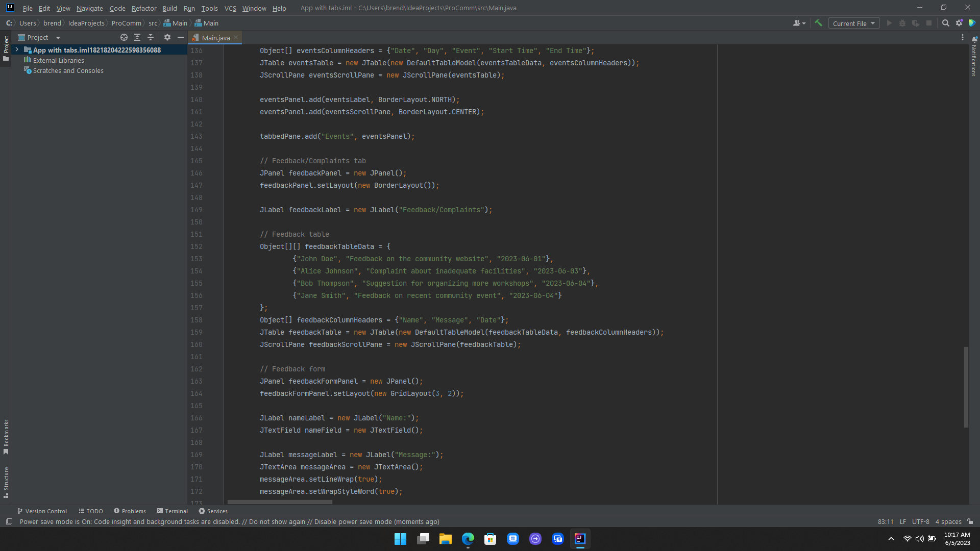Expand the App with tabs.iml tree node

click(17, 49)
